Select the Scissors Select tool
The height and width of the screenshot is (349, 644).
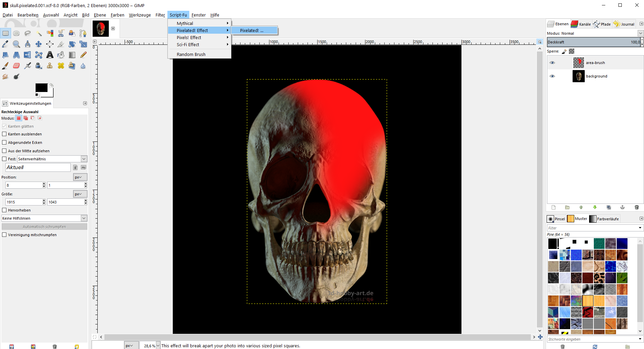click(61, 33)
